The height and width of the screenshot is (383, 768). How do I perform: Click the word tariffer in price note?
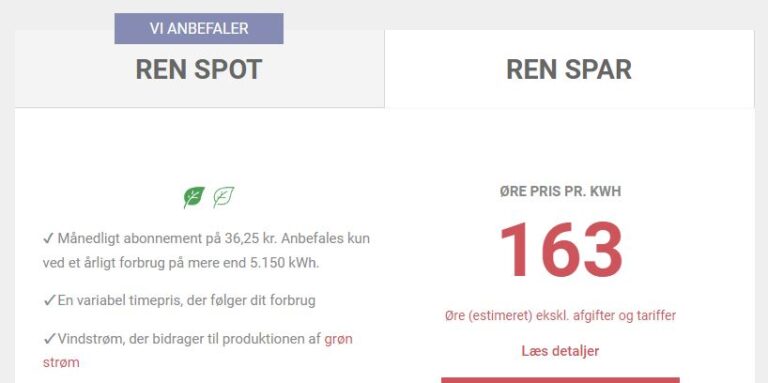(x=656, y=315)
